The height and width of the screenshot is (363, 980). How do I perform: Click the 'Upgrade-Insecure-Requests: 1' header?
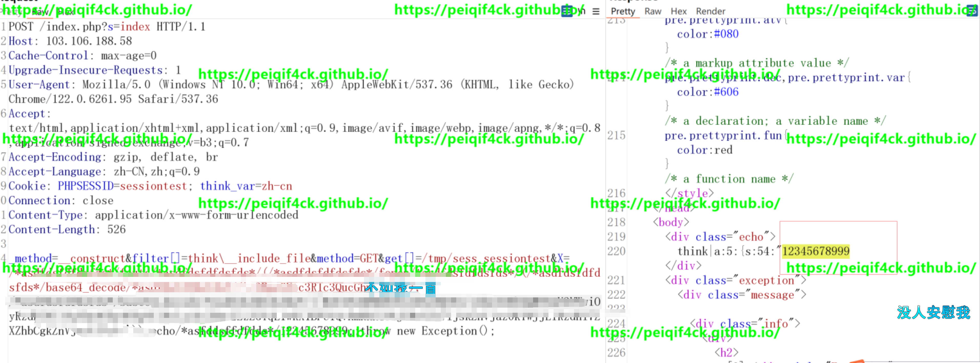click(95, 70)
